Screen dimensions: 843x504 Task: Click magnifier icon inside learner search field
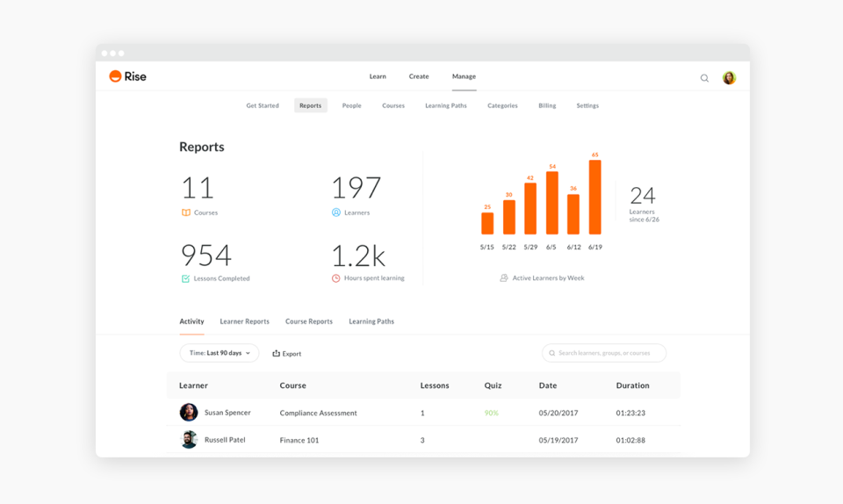[552, 353]
